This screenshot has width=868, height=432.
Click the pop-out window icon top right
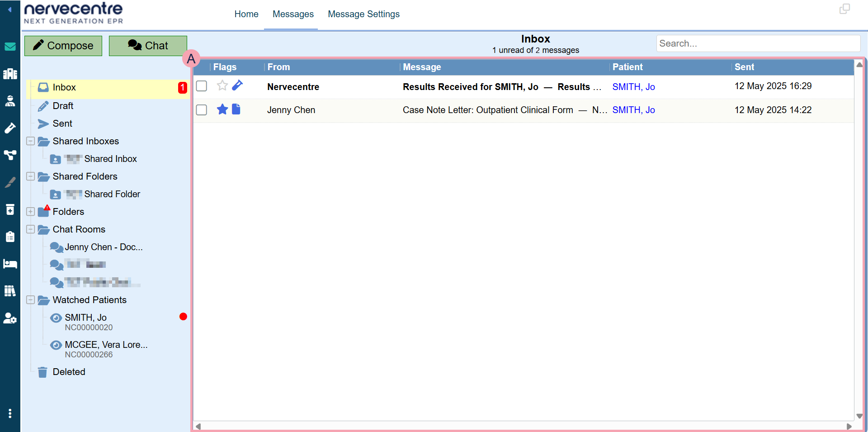click(844, 9)
